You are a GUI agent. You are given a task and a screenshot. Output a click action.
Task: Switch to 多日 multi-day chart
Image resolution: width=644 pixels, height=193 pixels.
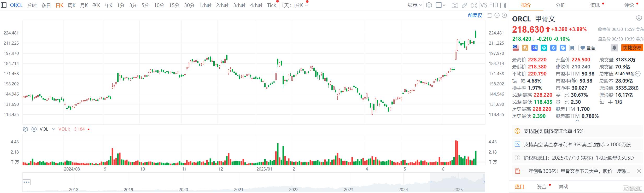(x=46, y=5)
